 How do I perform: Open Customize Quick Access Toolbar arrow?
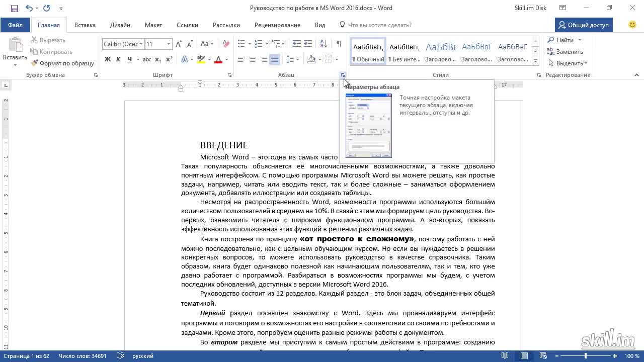[x=61, y=8]
